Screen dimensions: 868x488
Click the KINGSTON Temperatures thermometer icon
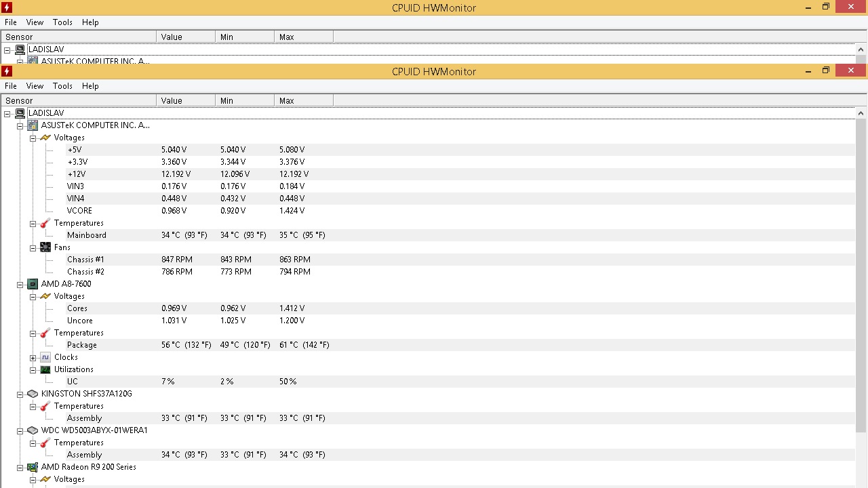pyautogui.click(x=45, y=406)
